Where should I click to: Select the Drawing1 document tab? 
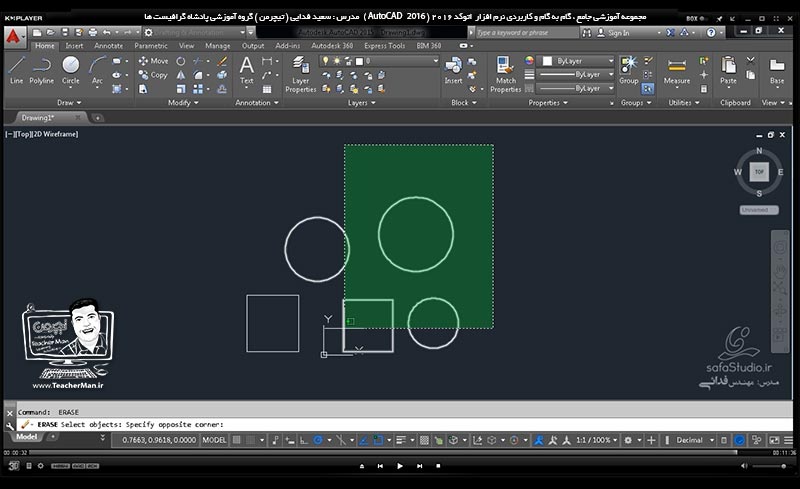pyautogui.click(x=49, y=117)
